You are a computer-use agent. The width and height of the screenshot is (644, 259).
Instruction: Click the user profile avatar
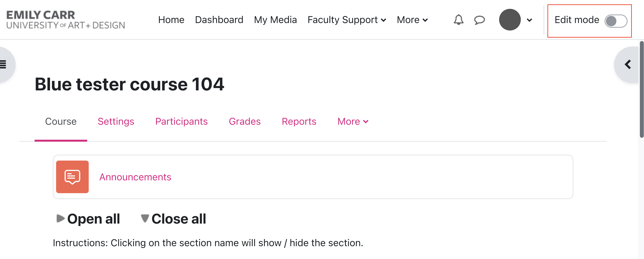[510, 20]
